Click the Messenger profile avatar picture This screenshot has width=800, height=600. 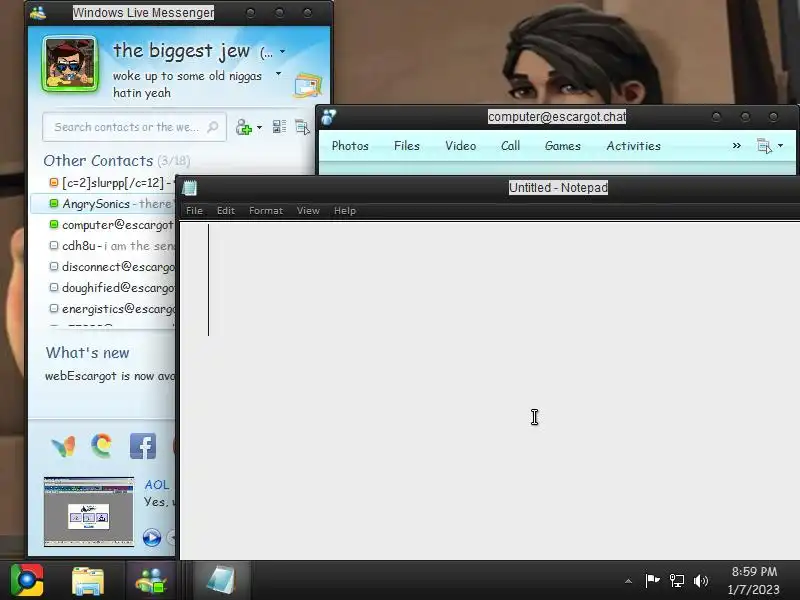(x=70, y=64)
